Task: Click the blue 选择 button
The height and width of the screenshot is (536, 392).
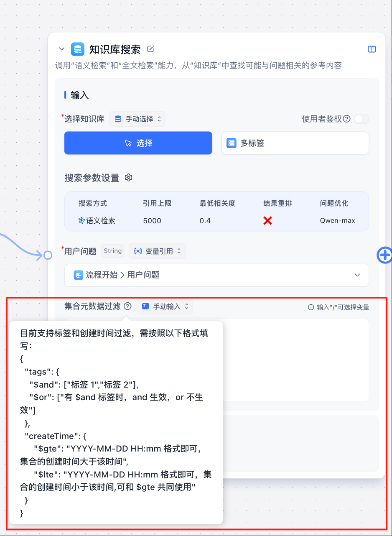Action: click(138, 143)
